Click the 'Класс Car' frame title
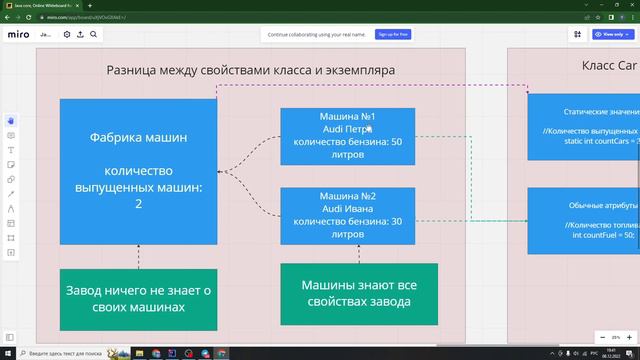The width and height of the screenshot is (640, 360). (x=609, y=66)
